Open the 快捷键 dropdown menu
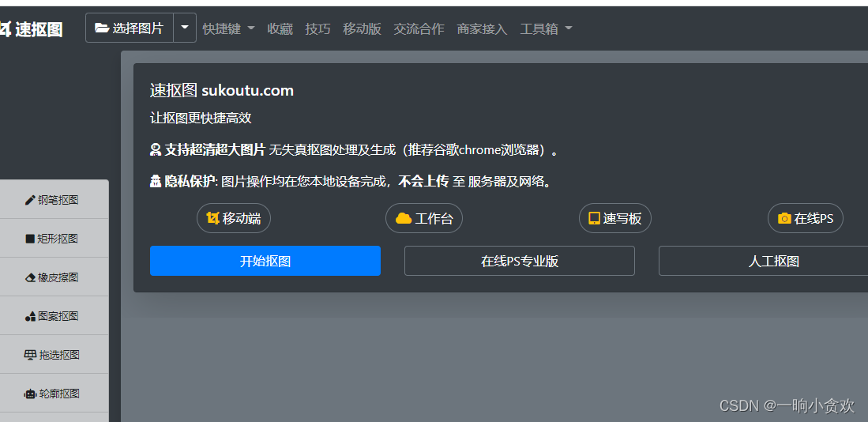 click(228, 28)
